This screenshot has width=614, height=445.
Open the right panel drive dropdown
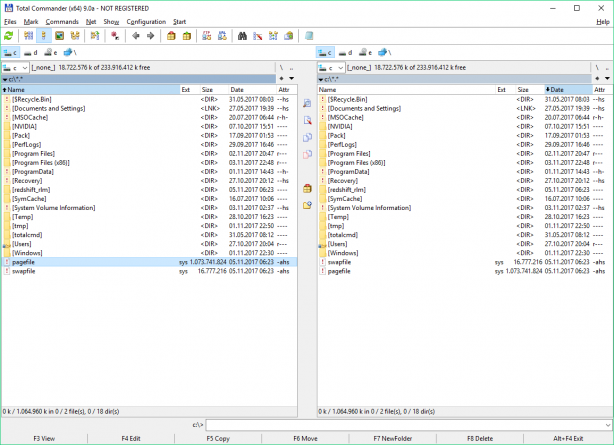click(x=331, y=68)
